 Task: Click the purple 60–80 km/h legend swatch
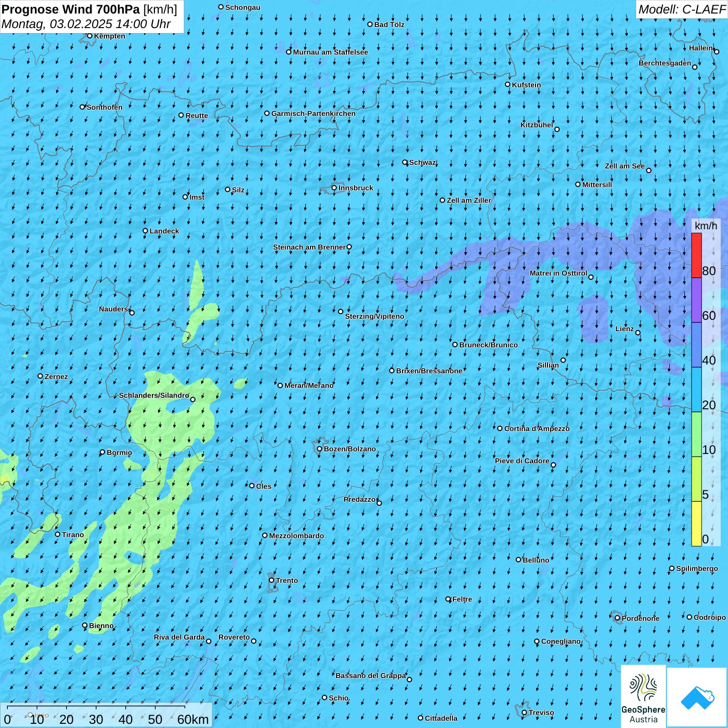[x=696, y=300]
